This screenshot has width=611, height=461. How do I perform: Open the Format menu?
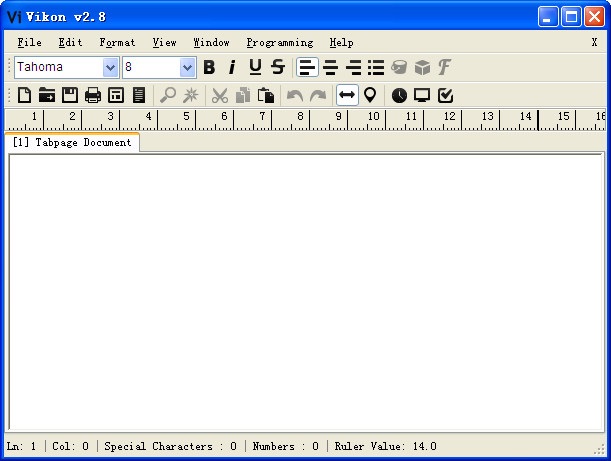[117, 42]
